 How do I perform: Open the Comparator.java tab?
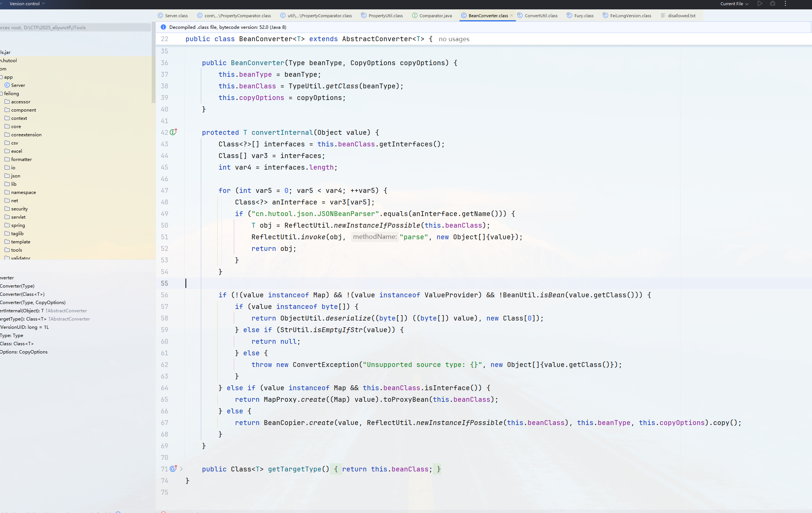click(x=432, y=15)
